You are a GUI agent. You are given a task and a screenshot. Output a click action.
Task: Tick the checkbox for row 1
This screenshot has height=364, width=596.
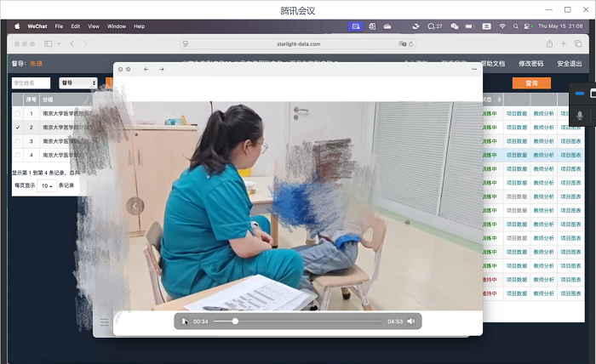pyautogui.click(x=18, y=113)
